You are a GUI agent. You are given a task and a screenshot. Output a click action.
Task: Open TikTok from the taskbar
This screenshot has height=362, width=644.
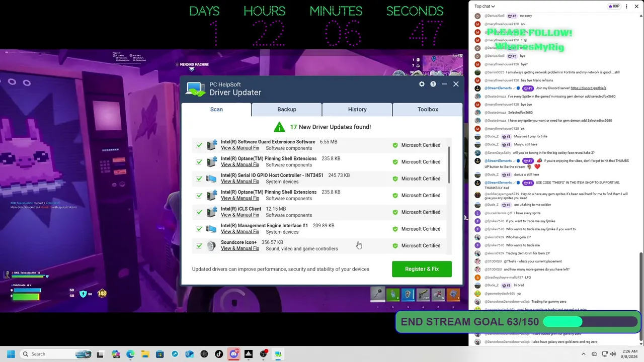pyautogui.click(x=219, y=354)
